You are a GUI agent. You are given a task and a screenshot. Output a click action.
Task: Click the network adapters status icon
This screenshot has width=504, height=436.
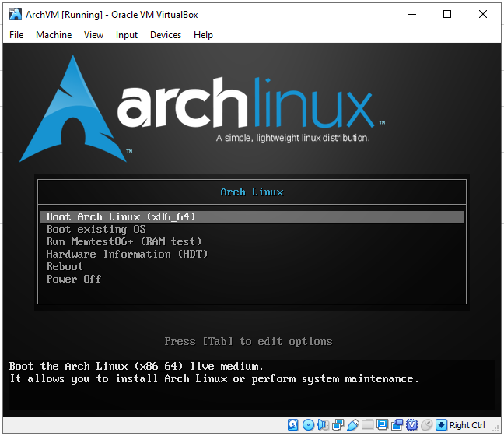338,425
